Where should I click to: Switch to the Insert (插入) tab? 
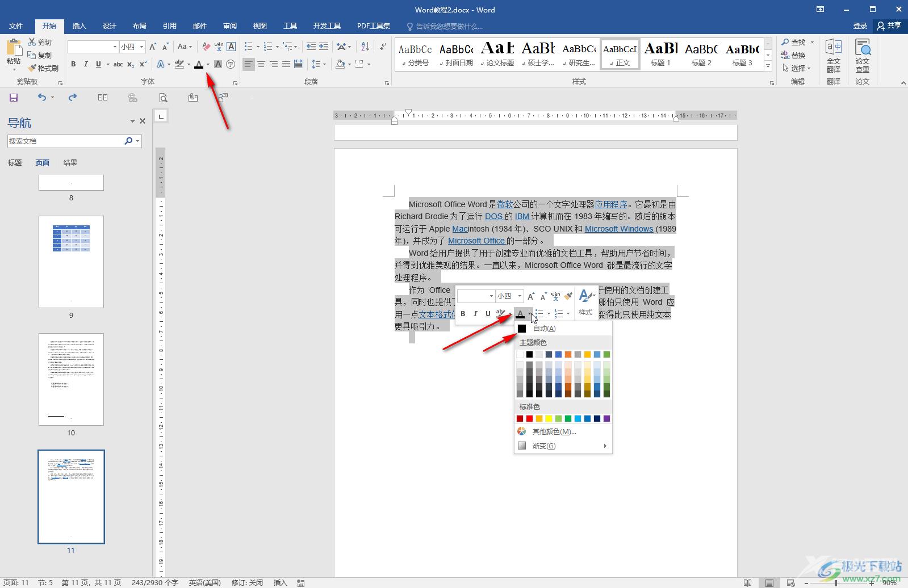(x=79, y=26)
